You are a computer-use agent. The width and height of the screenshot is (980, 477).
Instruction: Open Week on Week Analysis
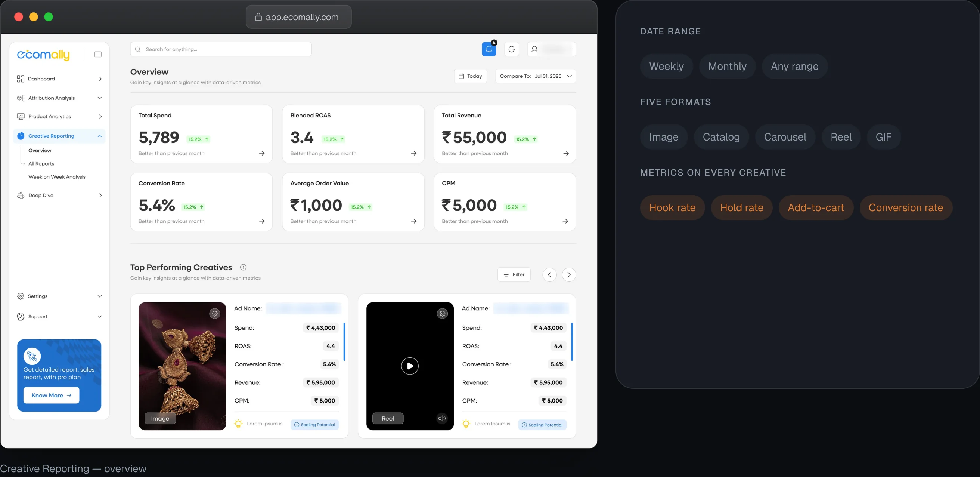(57, 177)
